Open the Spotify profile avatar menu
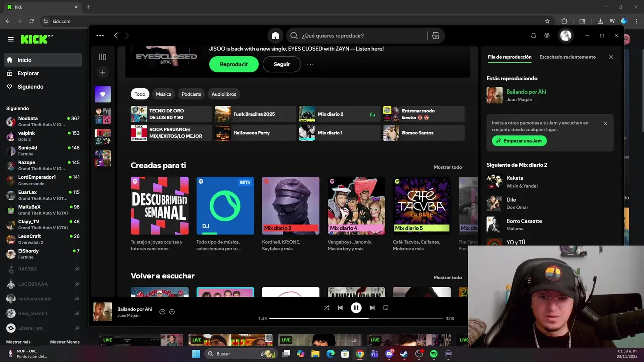The image size is (644, 362). click(566, 36)
